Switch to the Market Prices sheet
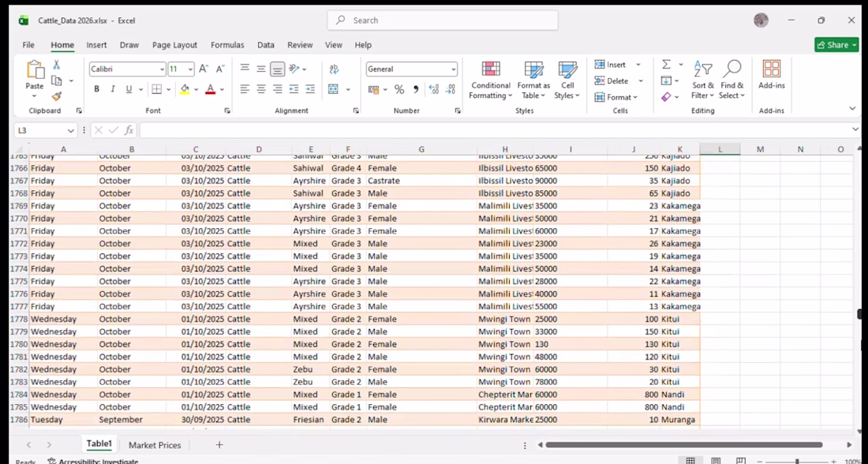 (x=155, y=445)
